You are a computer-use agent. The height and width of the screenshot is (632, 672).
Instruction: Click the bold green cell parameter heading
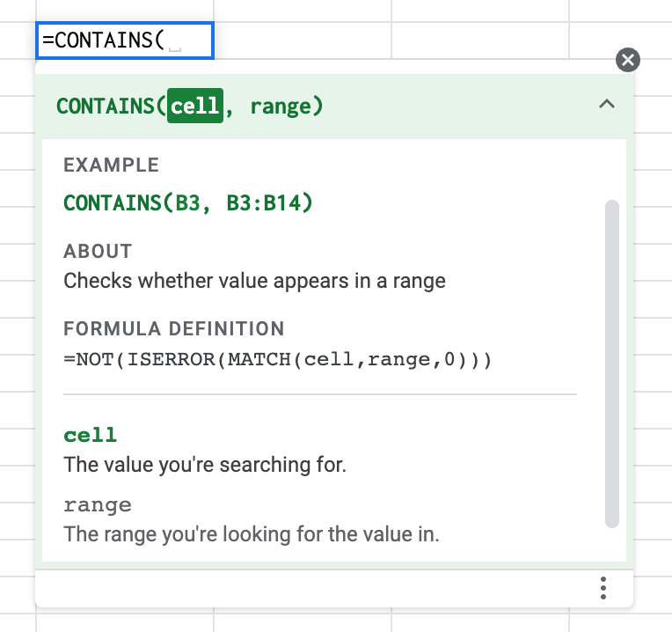click(x=91, y=435)
